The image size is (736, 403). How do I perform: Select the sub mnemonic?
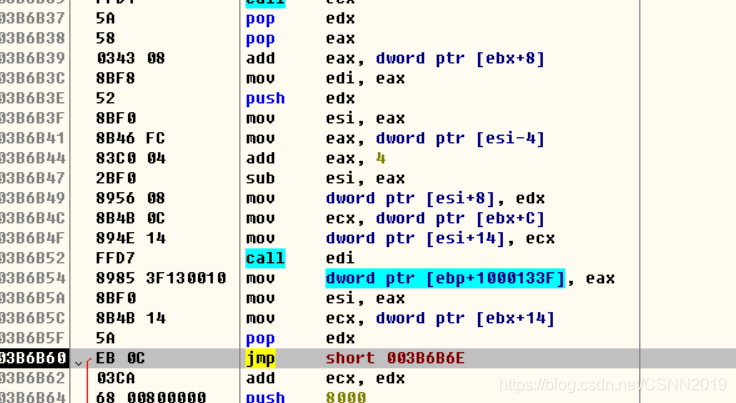coord(260,178)
